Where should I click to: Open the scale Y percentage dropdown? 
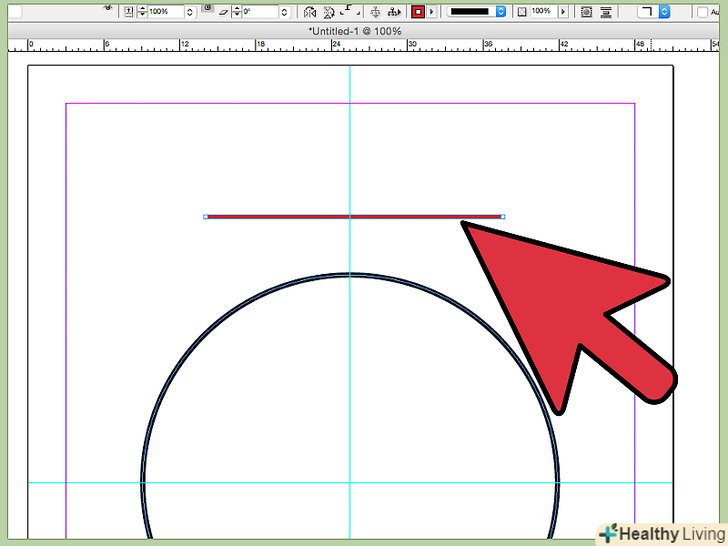192,12
